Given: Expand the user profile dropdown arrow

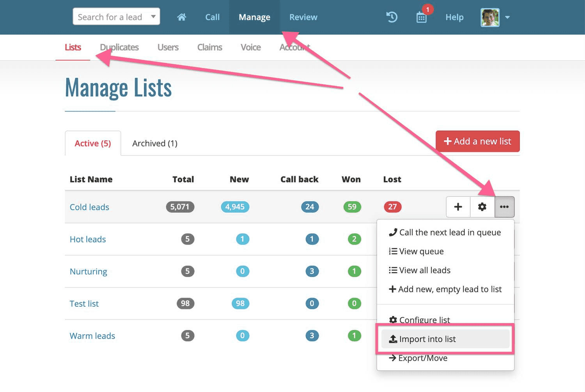Looking at the screenshot, I should pyautogui.click(x=507, y=17).
